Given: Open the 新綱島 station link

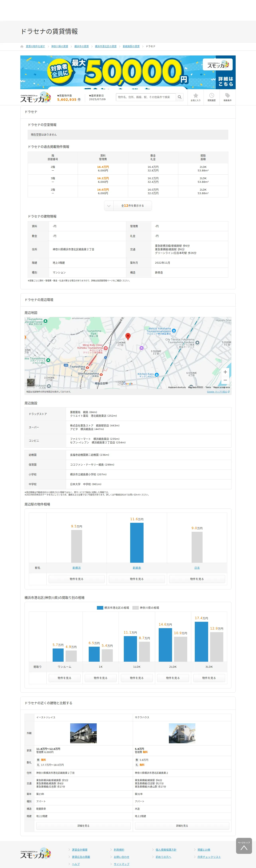Looking at the screenshot, I should (x=137, y=568).
